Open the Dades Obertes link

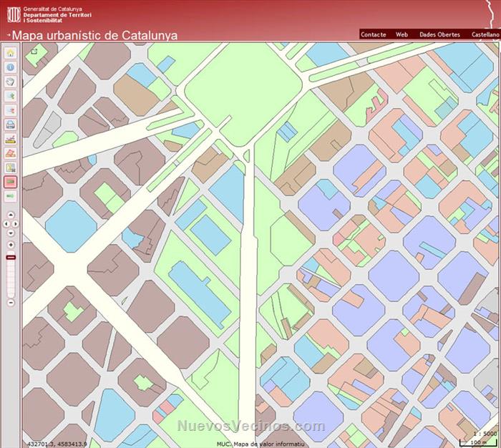(439, 34)
